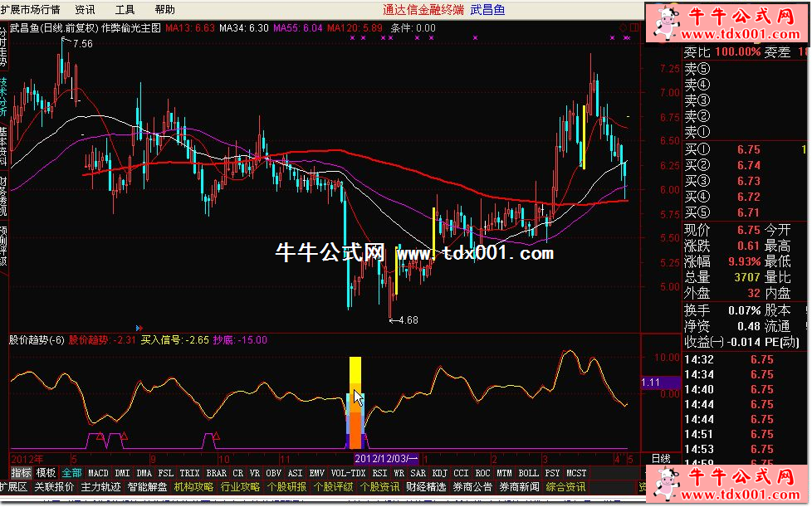Switch indicator to MTM
812x507 pixels.
point(505,473)
